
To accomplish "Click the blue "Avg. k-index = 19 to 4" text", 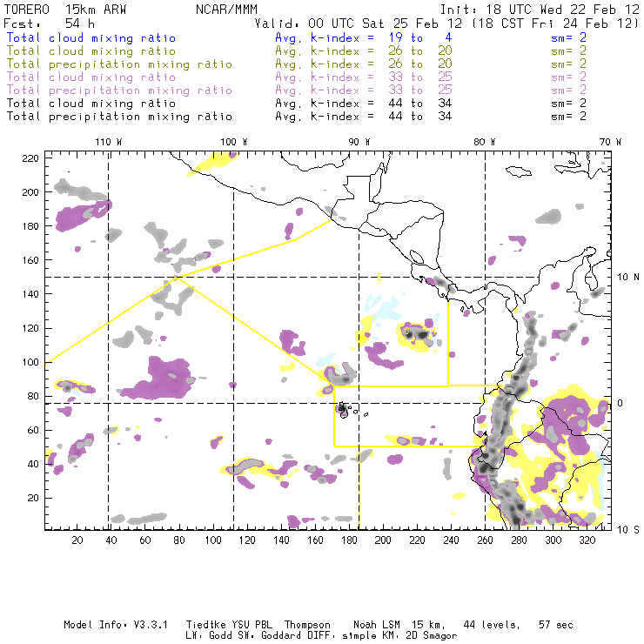I will [364, 37].
